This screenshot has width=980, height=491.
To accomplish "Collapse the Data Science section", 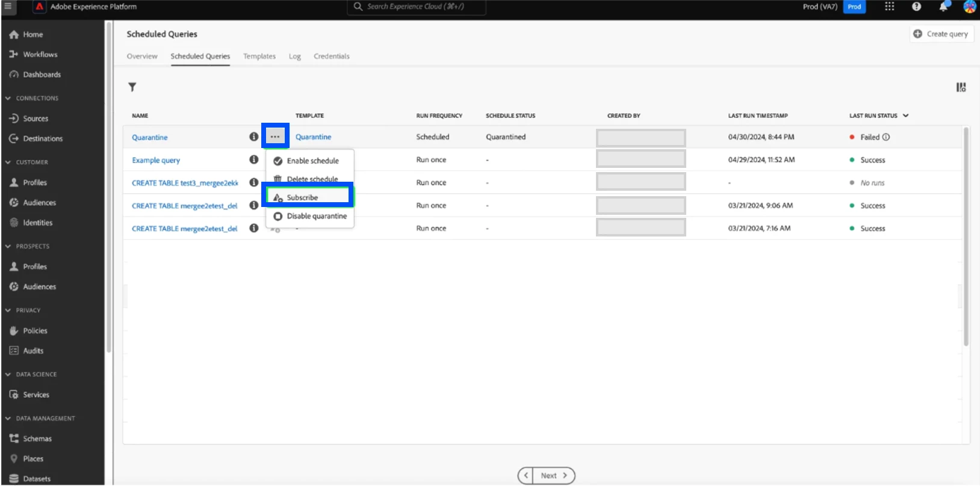I will 8,374.
